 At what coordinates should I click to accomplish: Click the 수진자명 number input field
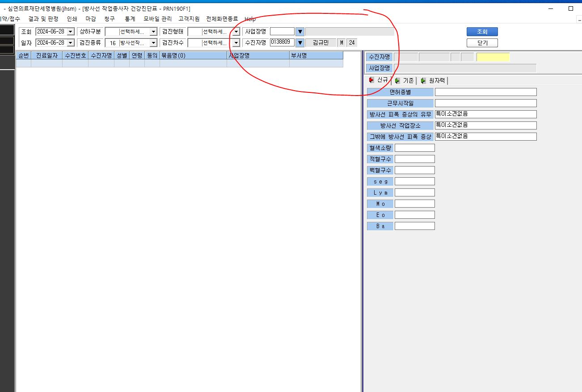coord(282,42)
